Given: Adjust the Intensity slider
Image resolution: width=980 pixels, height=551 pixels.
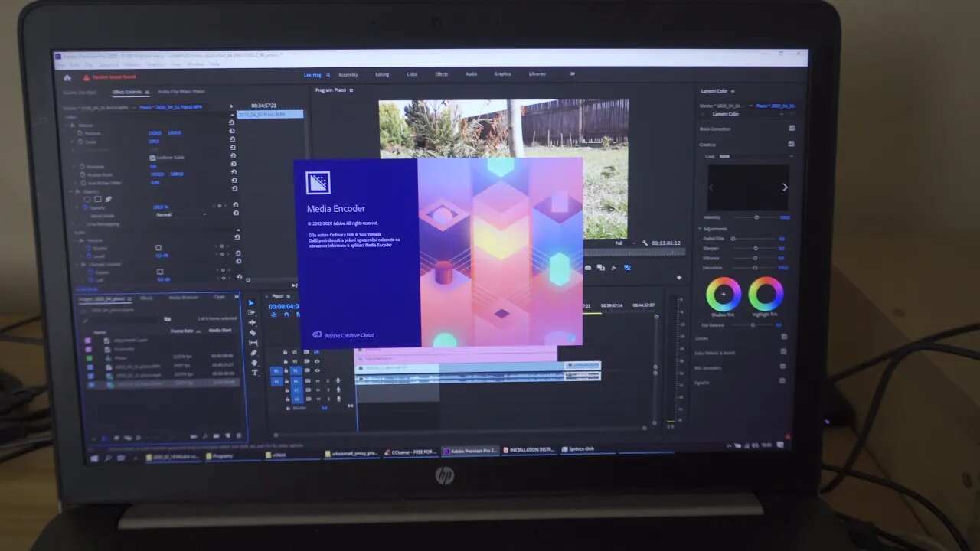Looking at the screenshot, I should click(x=755, y=217).
